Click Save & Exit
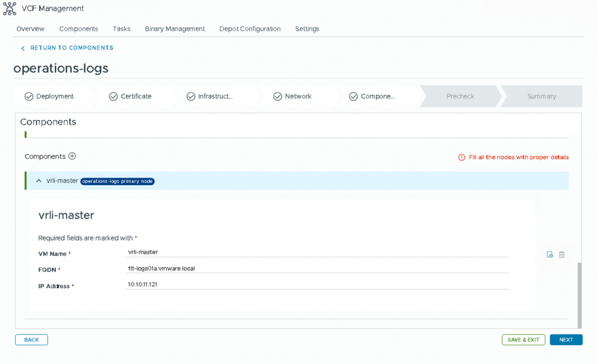 coord(523,340)
